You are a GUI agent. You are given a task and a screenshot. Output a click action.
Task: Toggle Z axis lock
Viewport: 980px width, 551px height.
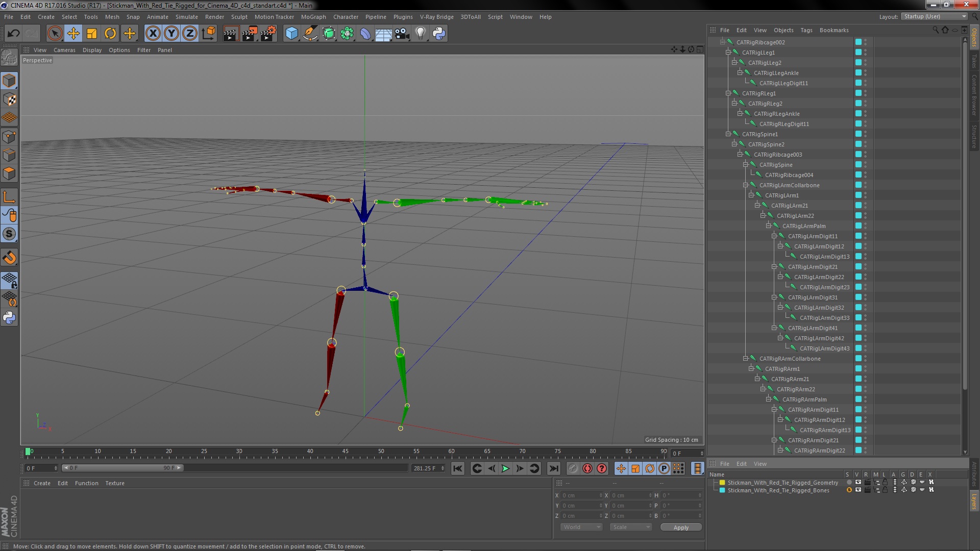pos(190,34)
